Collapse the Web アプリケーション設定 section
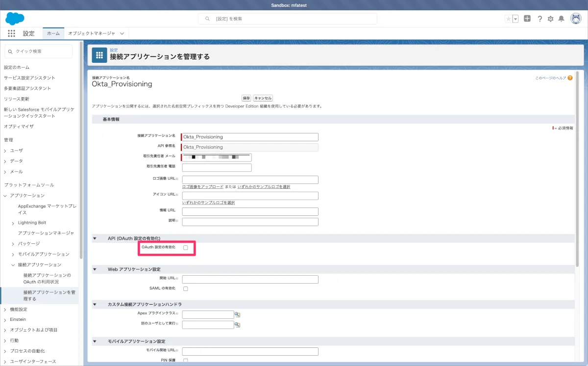This screenshot has width=588, height=366. [x=95, y=269]
